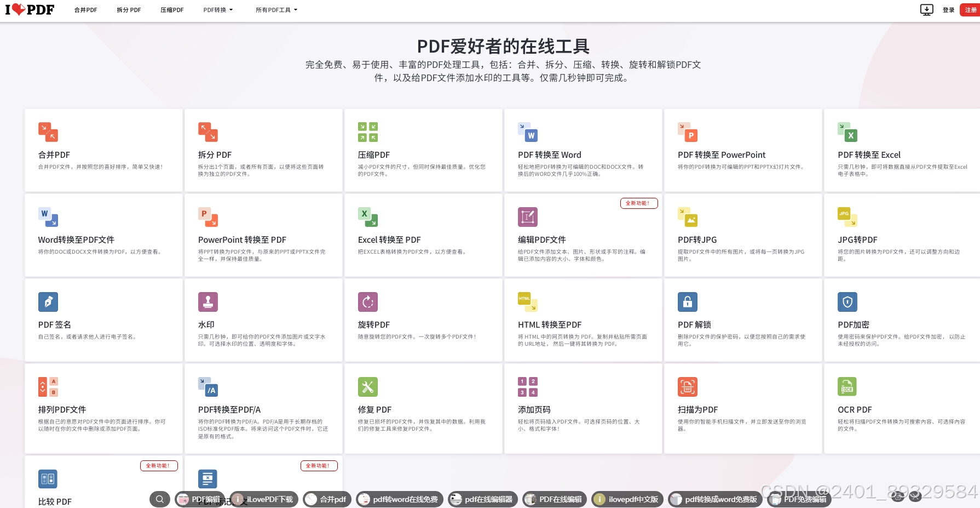Click the 登录 login link
Viewport: 980px width, 508px height.
(949, 10)
